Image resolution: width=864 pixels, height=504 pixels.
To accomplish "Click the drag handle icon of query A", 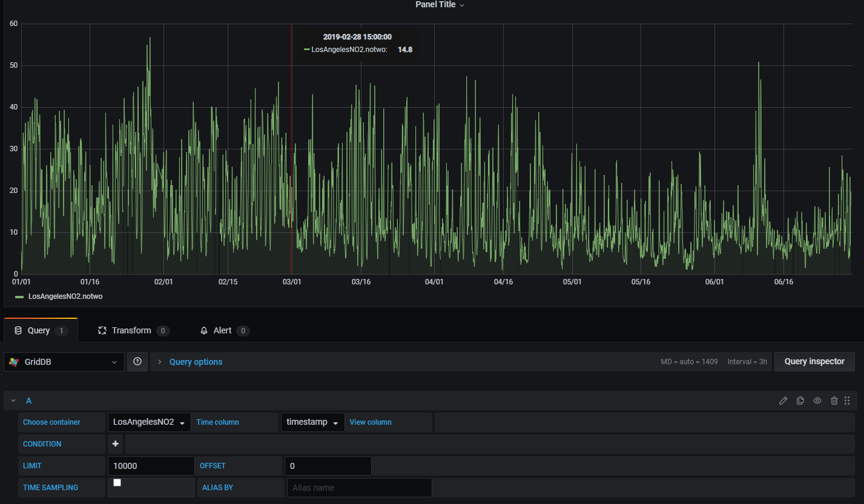I will click(x=847, y=401).
